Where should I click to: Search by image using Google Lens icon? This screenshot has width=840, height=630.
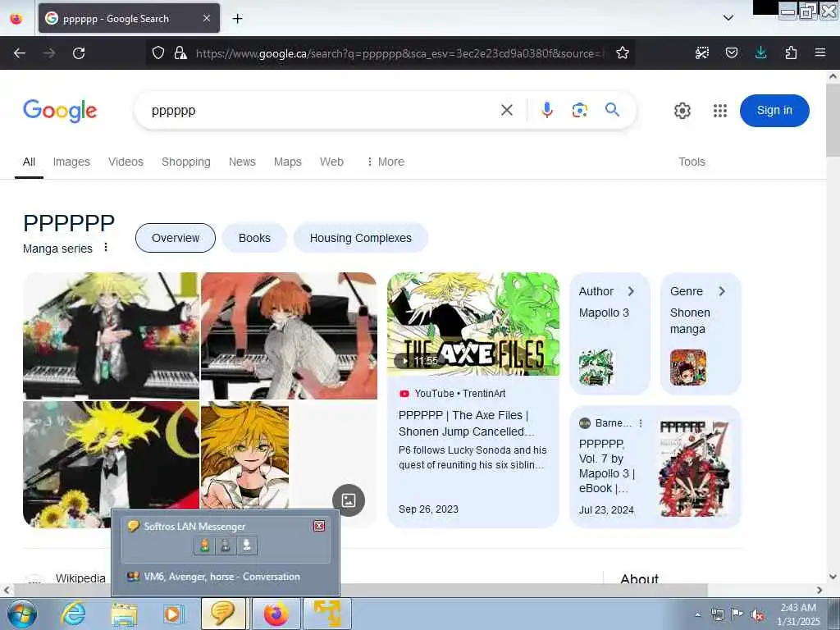[x=580, y=111]
